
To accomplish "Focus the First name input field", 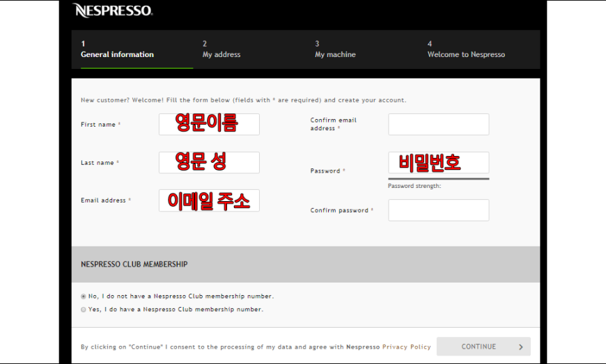I will (x=209, y=125).
